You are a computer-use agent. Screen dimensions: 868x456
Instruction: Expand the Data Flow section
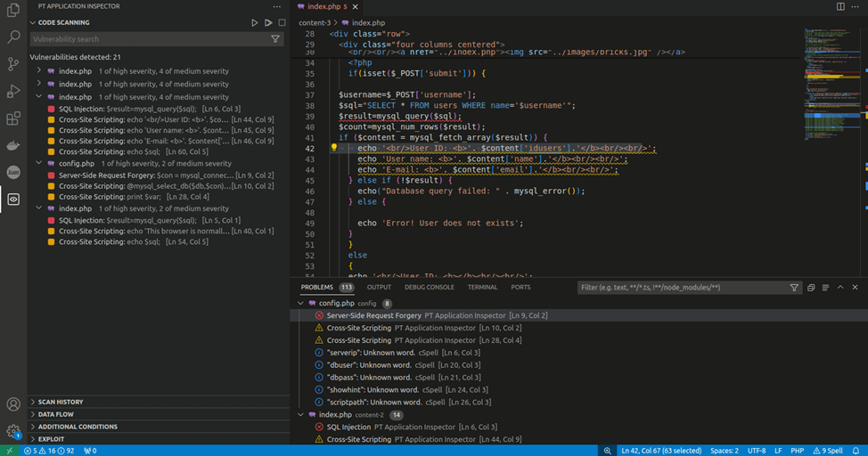pyautogui.click(x=55, y=414)
